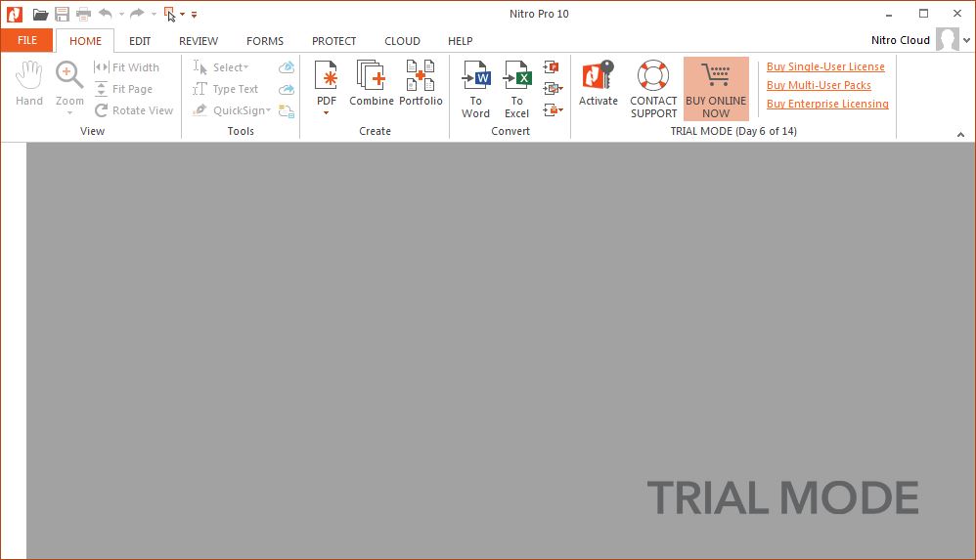Open the FILE menu
976x560 pixels.
[x=26, y=40]
